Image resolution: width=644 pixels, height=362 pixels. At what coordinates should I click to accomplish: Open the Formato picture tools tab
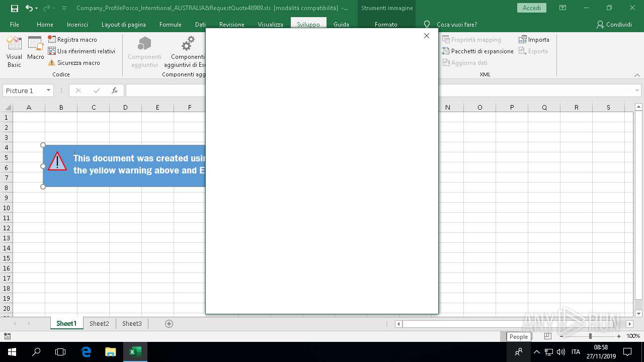click(386, 24)
